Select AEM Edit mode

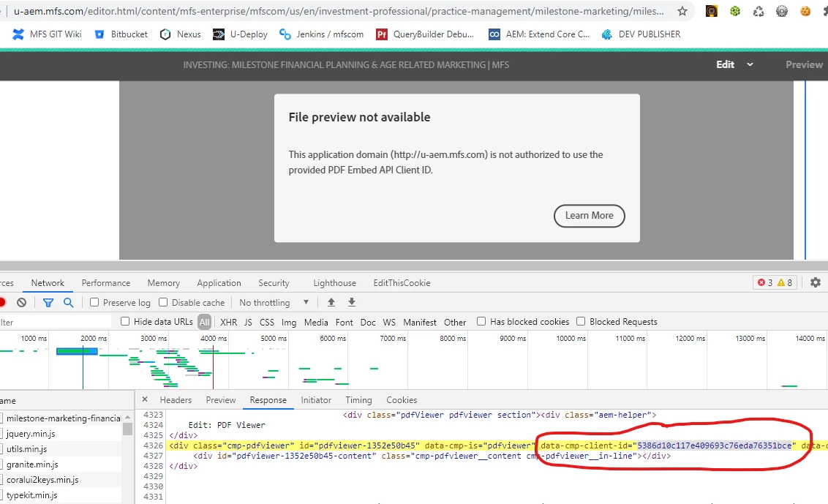click(725, 64)
